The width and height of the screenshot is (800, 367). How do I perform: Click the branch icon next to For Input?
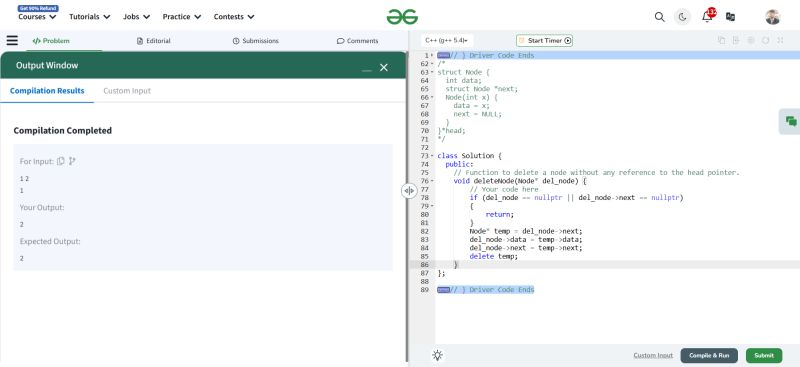tap(72, 161)
